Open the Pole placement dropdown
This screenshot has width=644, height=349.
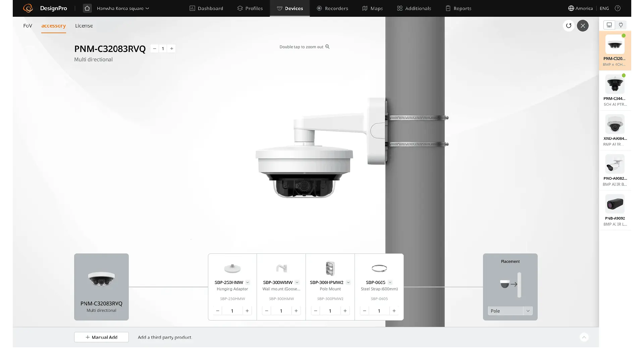click(510, 311)
